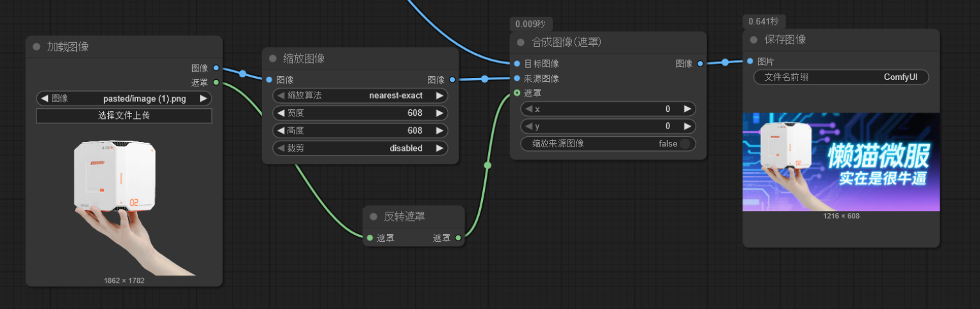Image resolution: width=980 pixels, height=309 pixels.
Task: Collapse the 加载图像 node using its title dot
Action: coord(37,47)
